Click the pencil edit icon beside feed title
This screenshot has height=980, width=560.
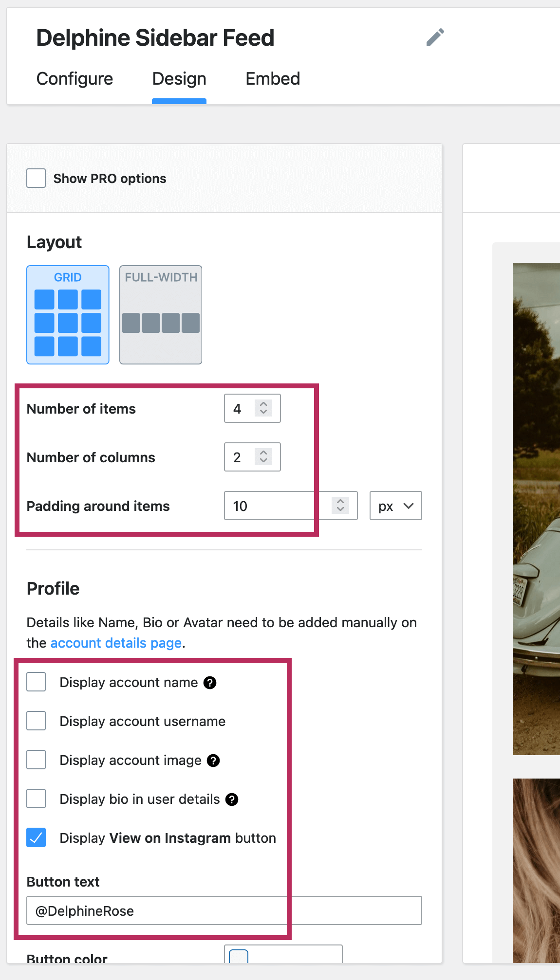(435, 37)
